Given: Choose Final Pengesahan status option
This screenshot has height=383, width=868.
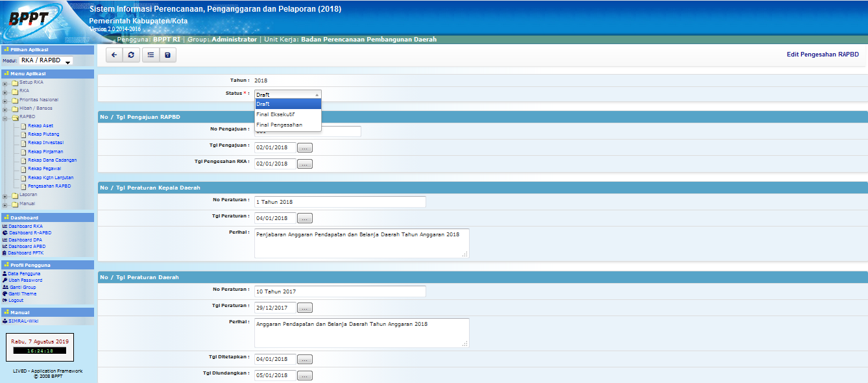Looking at the screenshot, I should [x=279, y=125].
